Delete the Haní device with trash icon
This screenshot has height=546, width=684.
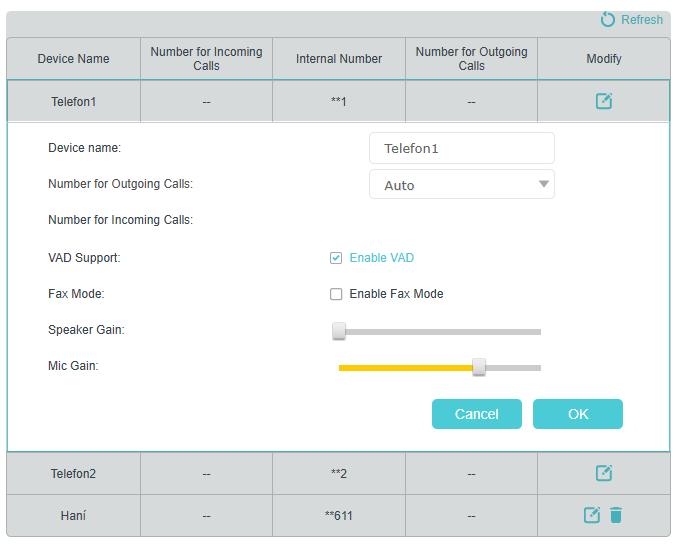click(x=616, y=515)
